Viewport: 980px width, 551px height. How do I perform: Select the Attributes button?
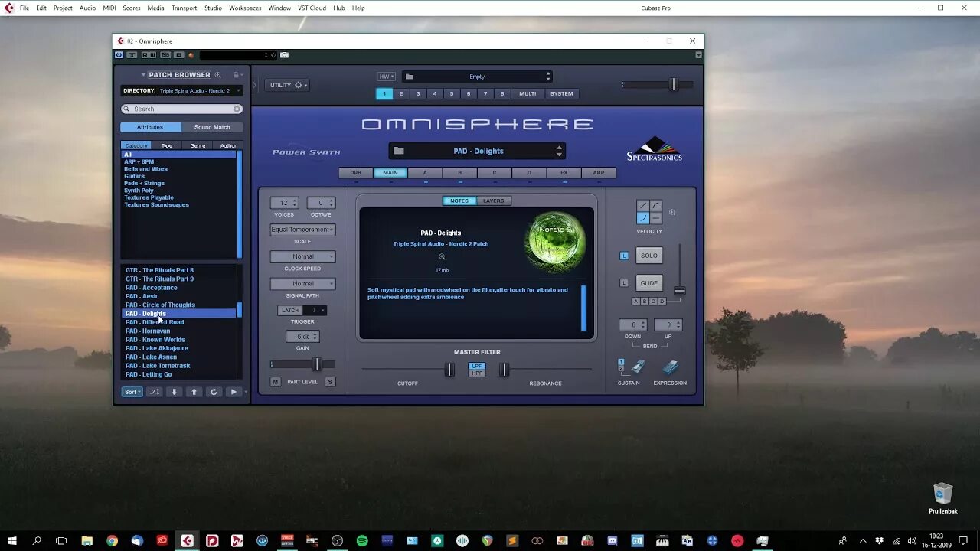[150, 127]
